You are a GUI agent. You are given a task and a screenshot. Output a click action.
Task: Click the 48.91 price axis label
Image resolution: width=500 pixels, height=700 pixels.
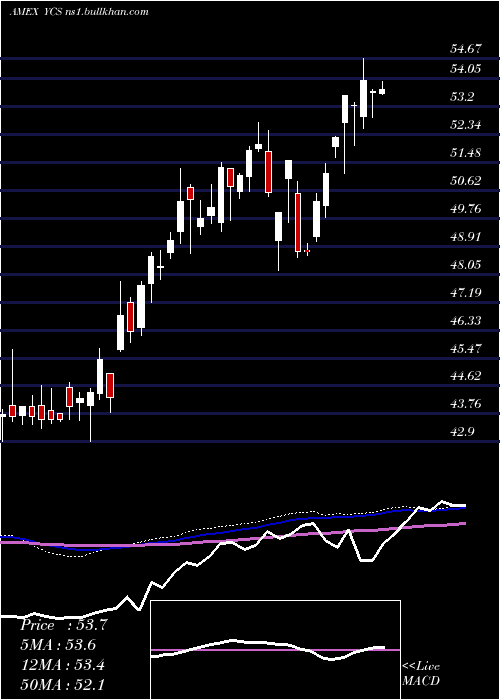[466, 237]
